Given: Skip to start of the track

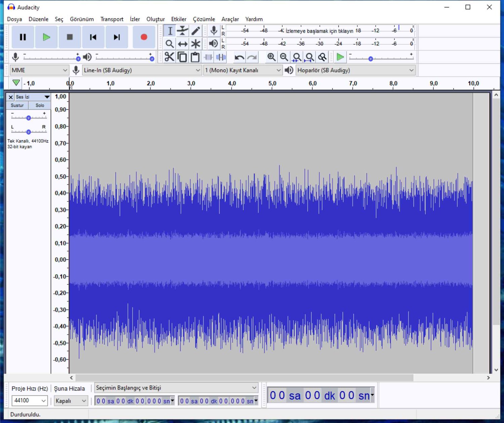Looking at the screenshot, I should click(x=93, y=37).
